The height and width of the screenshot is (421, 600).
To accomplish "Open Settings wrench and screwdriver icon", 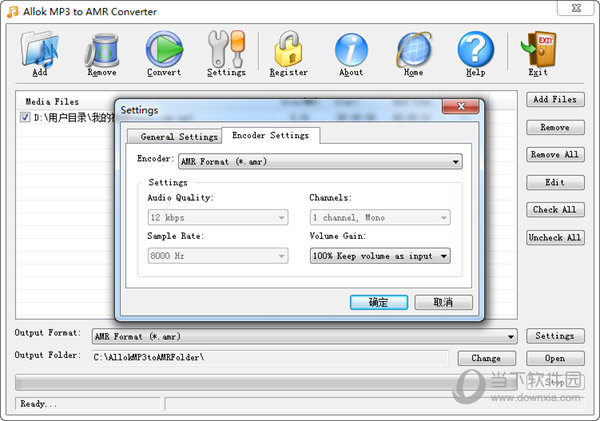I will tap(226, 49).
